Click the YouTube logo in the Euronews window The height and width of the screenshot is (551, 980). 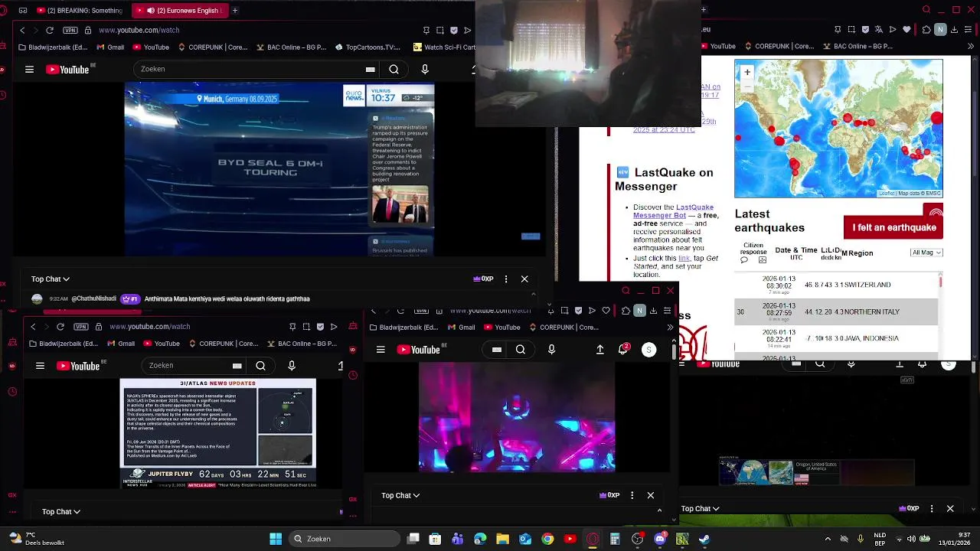tap(67, 69)
